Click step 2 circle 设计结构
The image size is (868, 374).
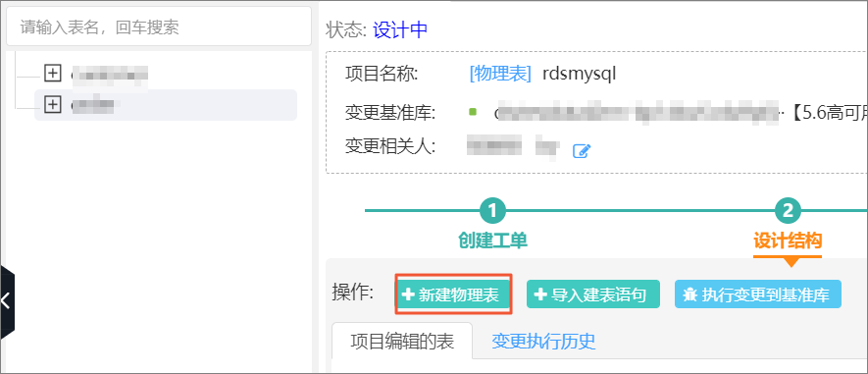pyautogui.click(x=788, y=210)
